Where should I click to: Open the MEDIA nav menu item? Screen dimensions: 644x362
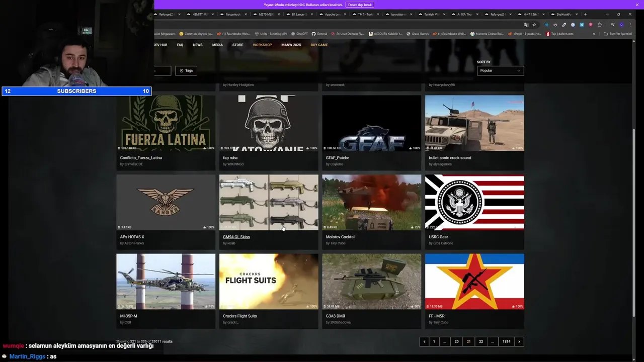(x=217, y=45)
